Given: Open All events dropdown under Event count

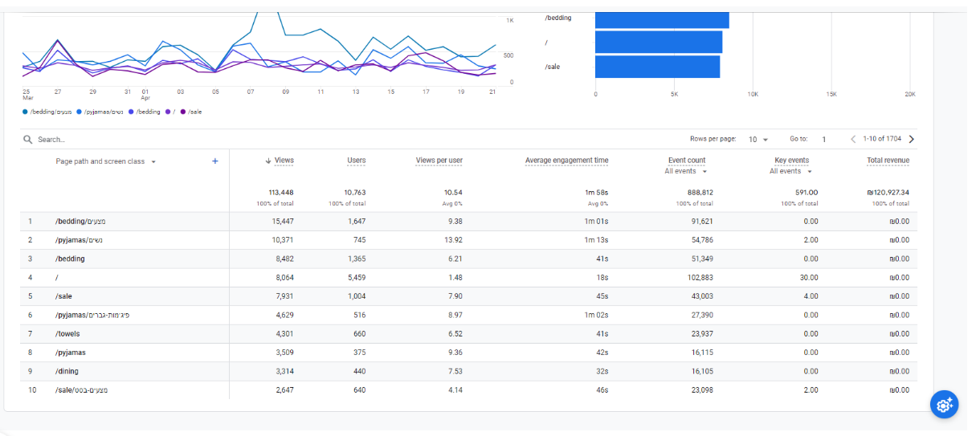Looking at the screenshot, I should [x=685, y=171].
